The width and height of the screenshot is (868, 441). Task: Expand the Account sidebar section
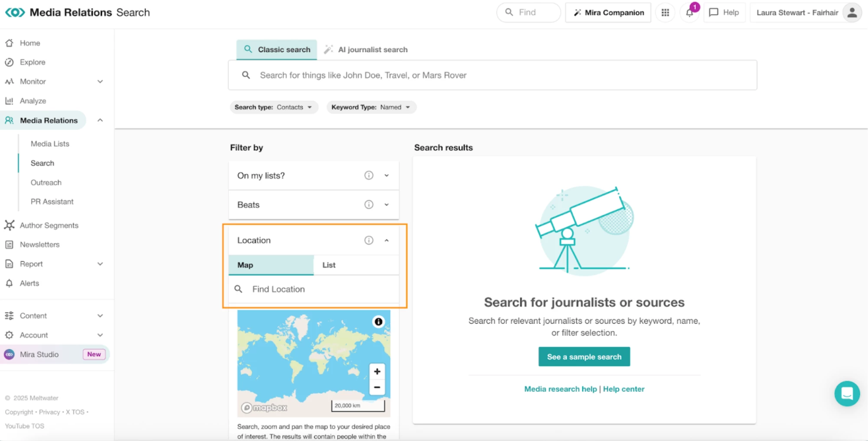tap(100, 335)
